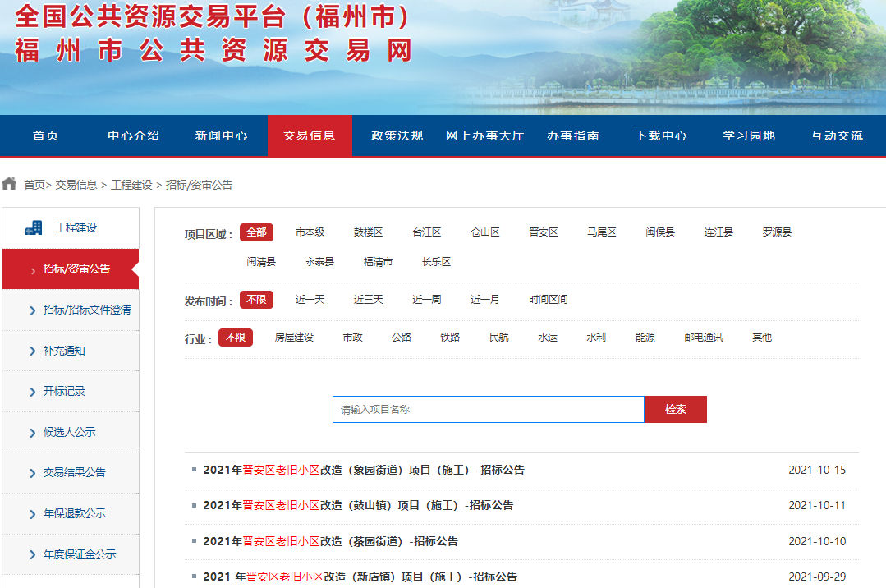The image size is (886, 588).
Task: Filter region by 连江县
Action: (x=718, y=232)
